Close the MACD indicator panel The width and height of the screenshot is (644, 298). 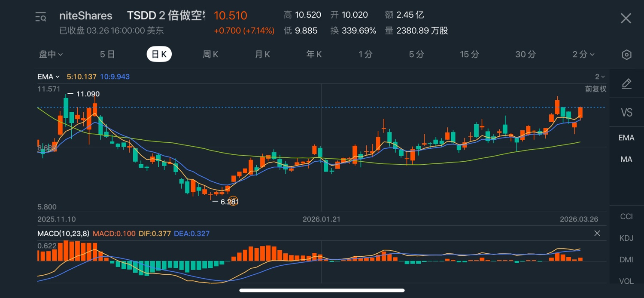coord(597,233)
